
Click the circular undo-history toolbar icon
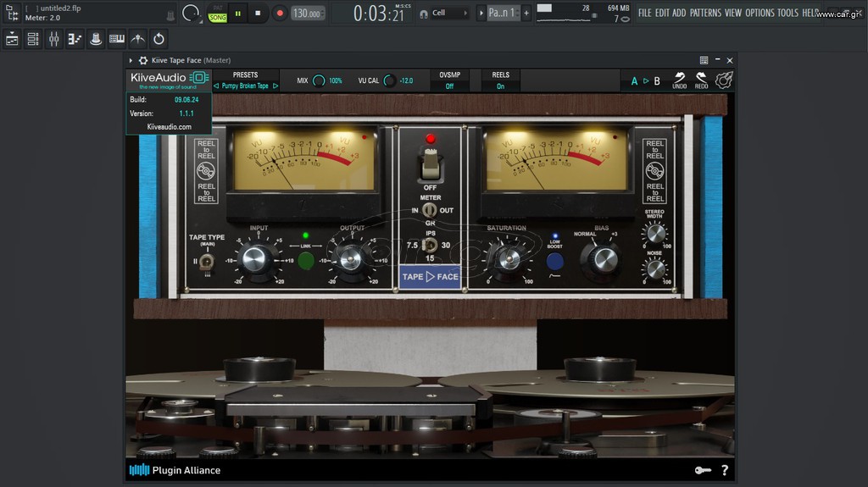pyautogui.click(x=159, y=39)
